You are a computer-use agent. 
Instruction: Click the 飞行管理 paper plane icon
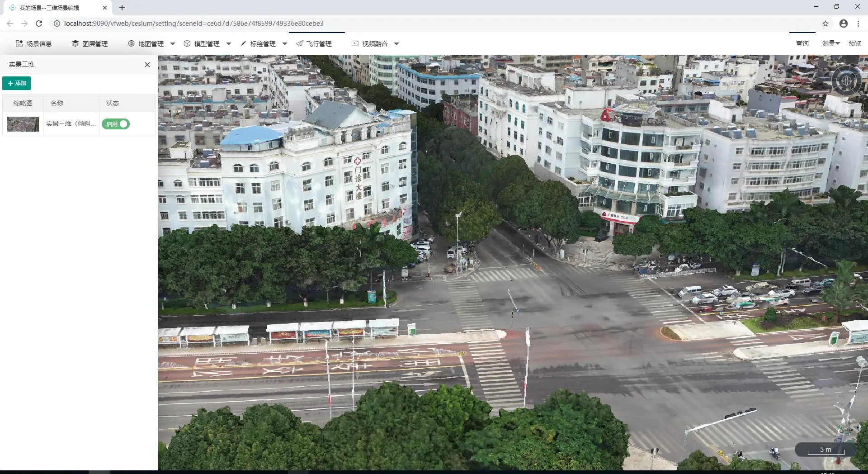point(299,44)
